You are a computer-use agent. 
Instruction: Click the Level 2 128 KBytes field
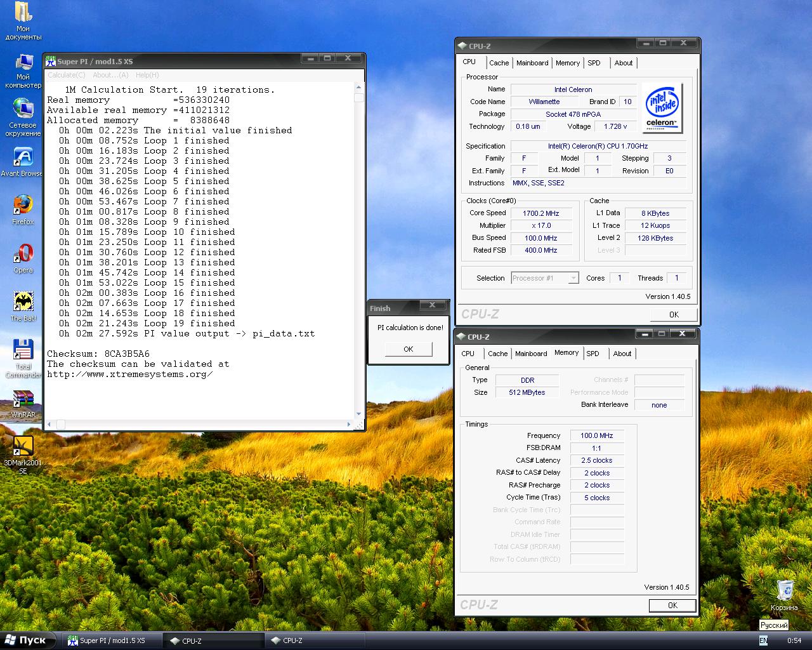click(x=655, y=238)
